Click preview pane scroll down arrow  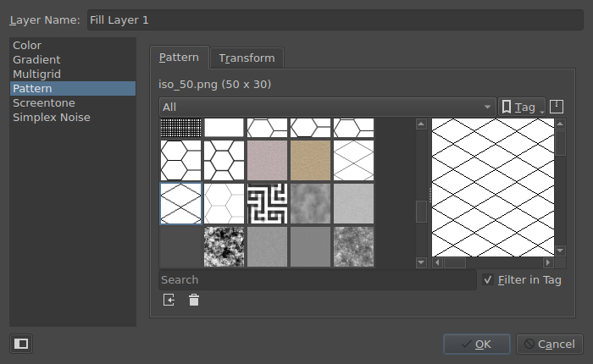560,251
